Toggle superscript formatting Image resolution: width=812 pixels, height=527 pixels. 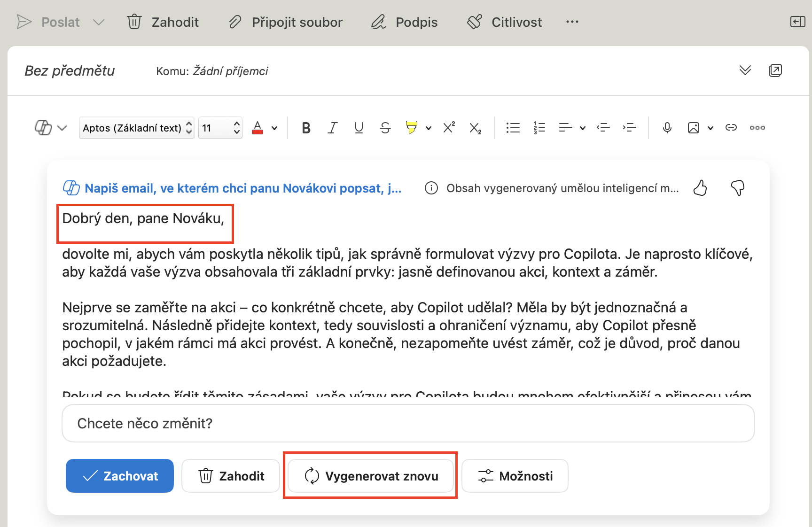449,127
